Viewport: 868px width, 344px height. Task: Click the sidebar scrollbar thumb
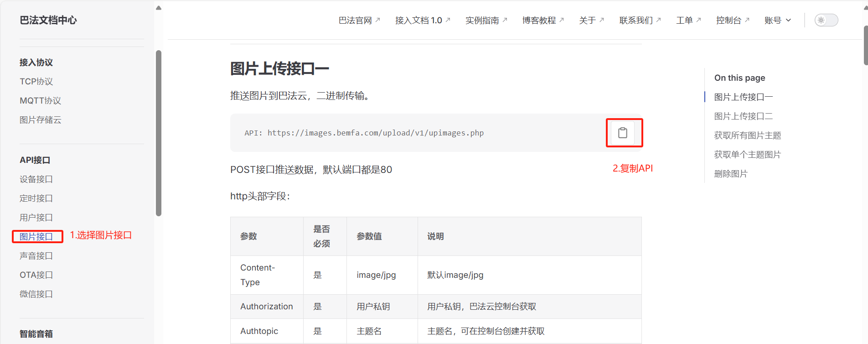(159, 133)
